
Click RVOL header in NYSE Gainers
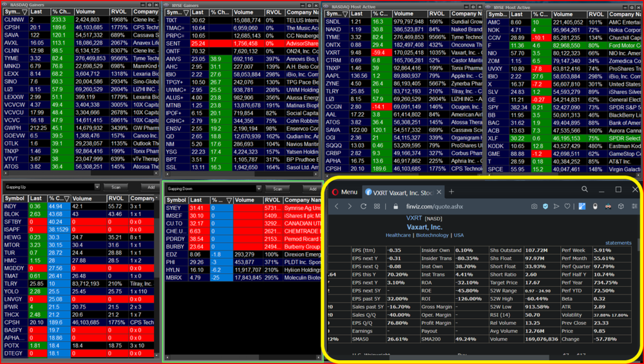click(274, 13)
